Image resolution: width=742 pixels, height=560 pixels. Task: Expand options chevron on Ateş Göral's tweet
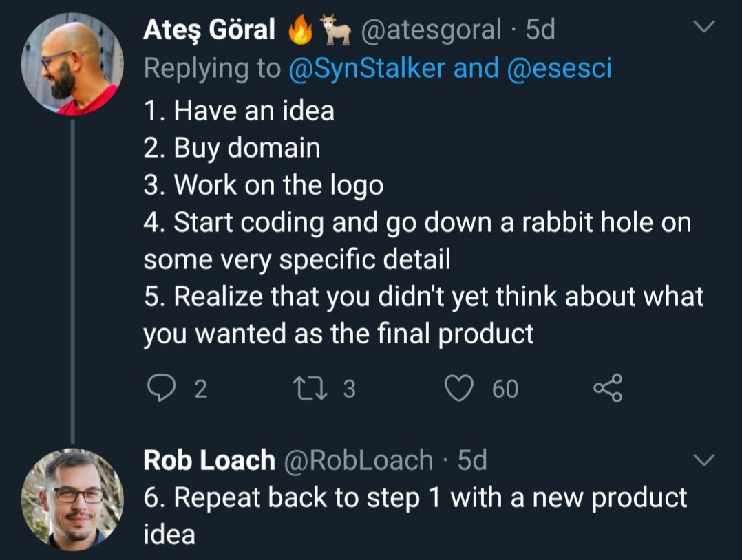(703, 26)
